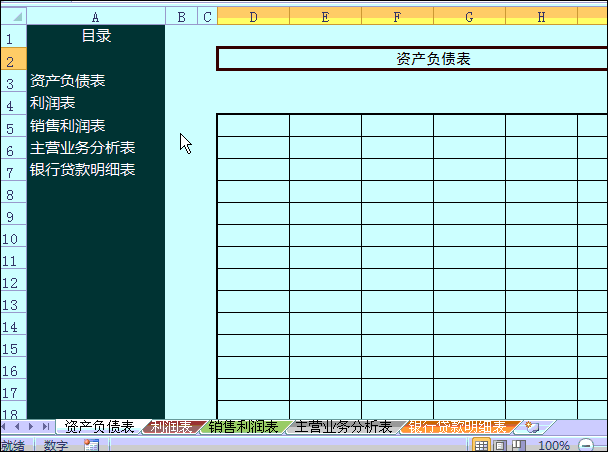Click the 100% zoom level indicator
The height and width of the screenshot is (452, 608).
click(x=554, y=445)
